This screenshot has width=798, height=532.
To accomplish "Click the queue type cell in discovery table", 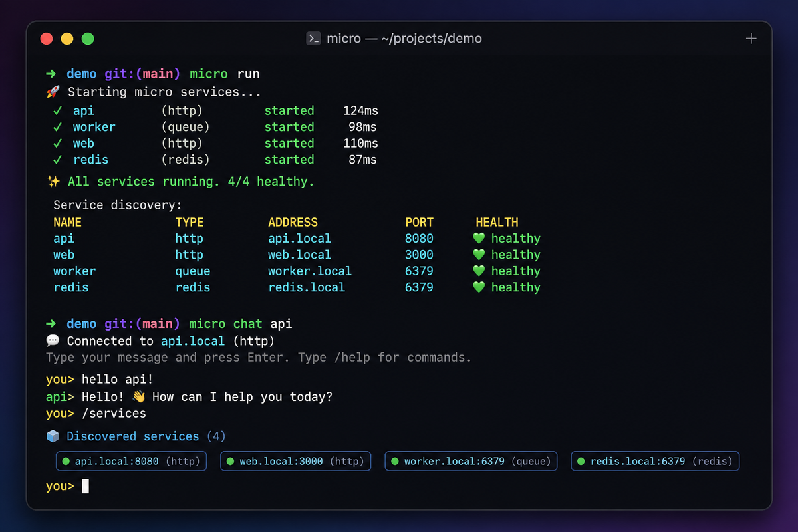I will [193, 271].
